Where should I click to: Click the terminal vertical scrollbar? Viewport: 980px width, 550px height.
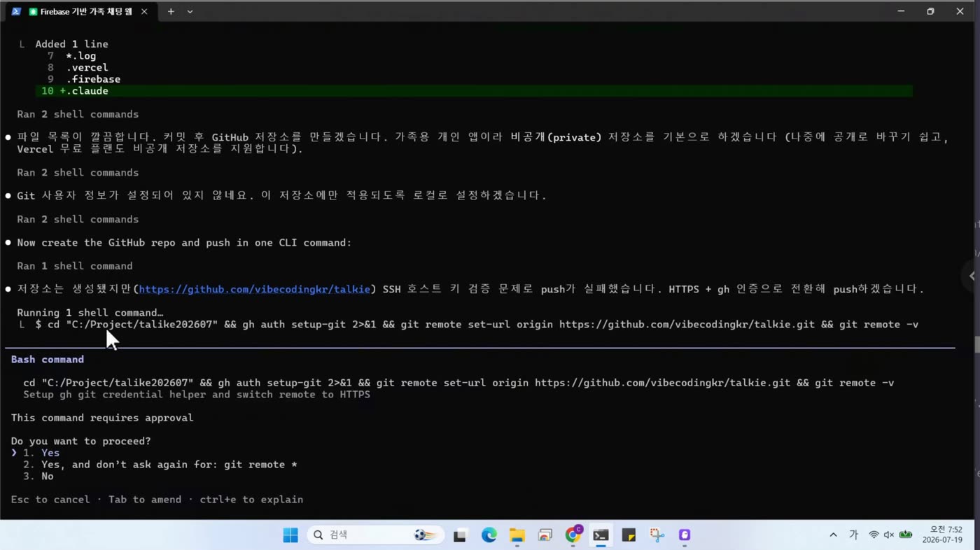(x=976, y=345)
